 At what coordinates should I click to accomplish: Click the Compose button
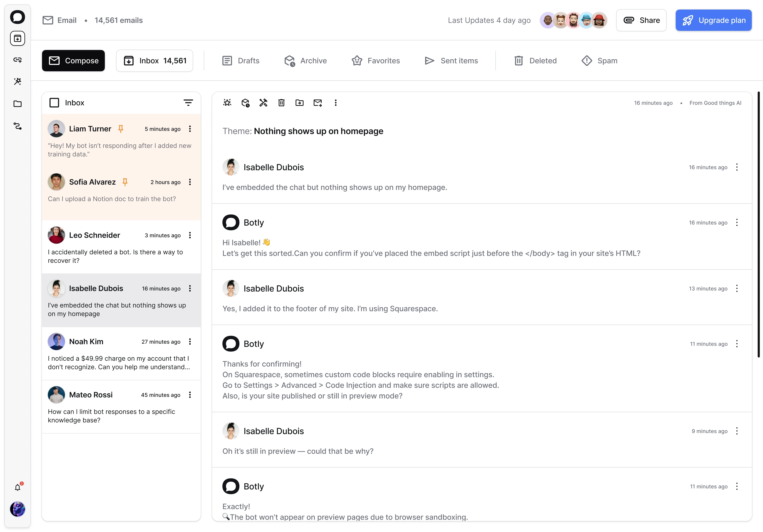click(x=73, y=61)
